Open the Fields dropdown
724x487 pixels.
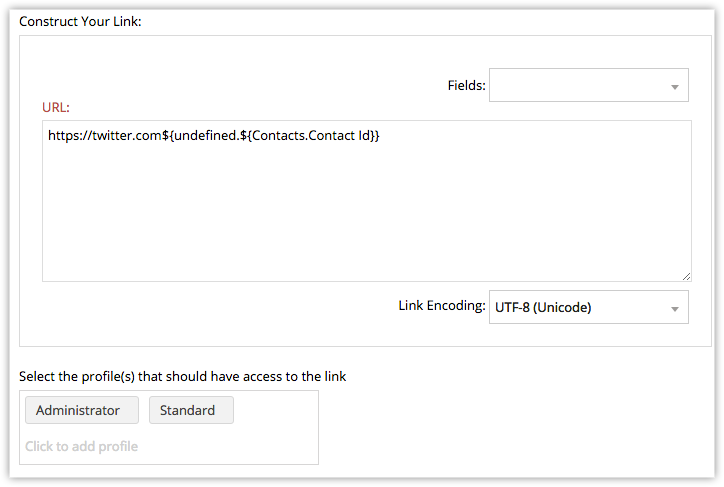pyautogui.click(x=589, y=85)
